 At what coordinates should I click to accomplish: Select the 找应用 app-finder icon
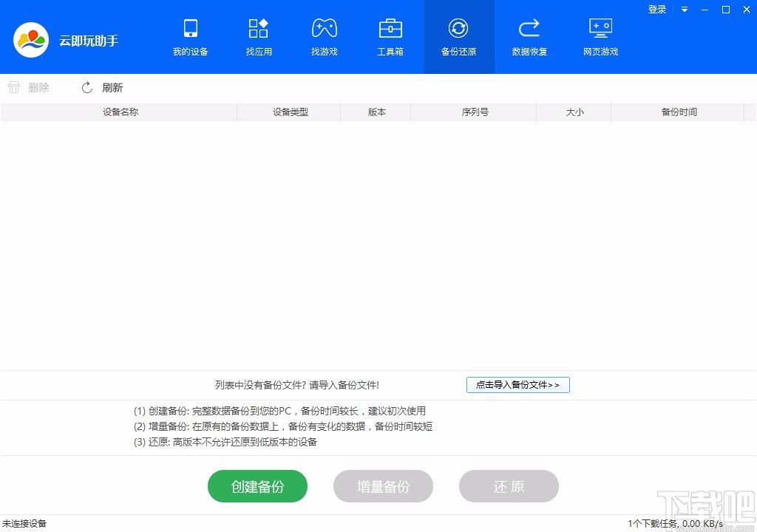(x=258, y=37)
